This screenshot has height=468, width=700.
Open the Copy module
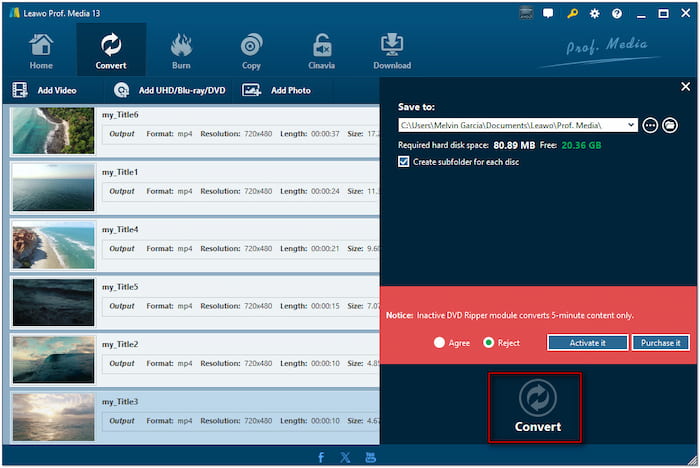point(251,51)
